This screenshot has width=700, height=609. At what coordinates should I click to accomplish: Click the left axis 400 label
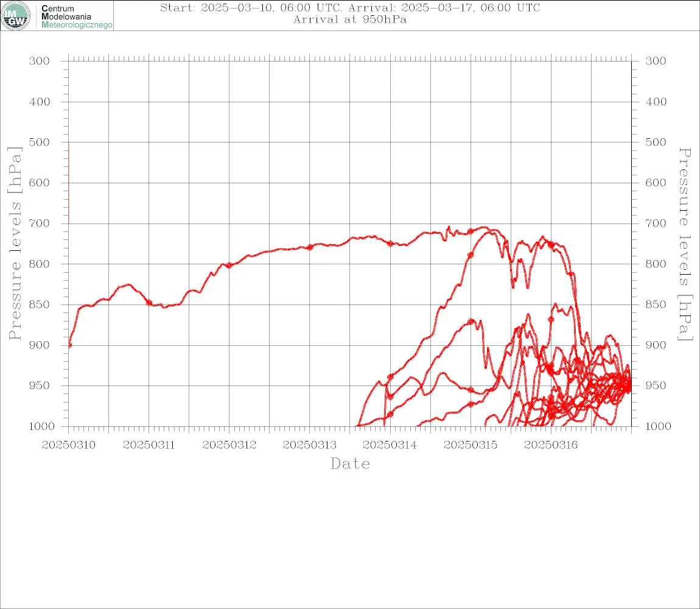pos(40,102)
